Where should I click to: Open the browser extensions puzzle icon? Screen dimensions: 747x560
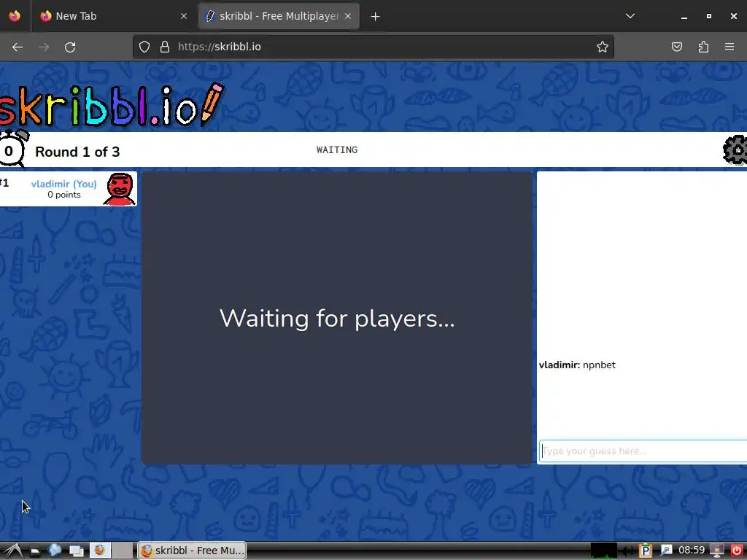coord(703,47)
